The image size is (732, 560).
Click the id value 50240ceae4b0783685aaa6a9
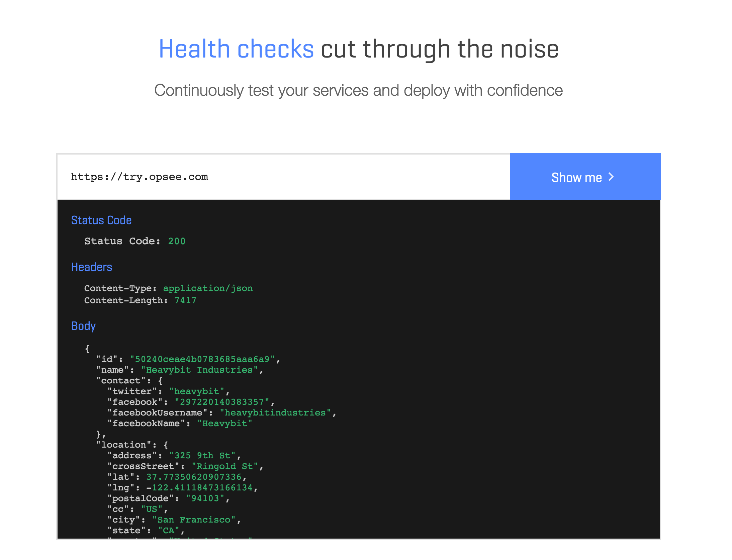[x=202, y=359]
